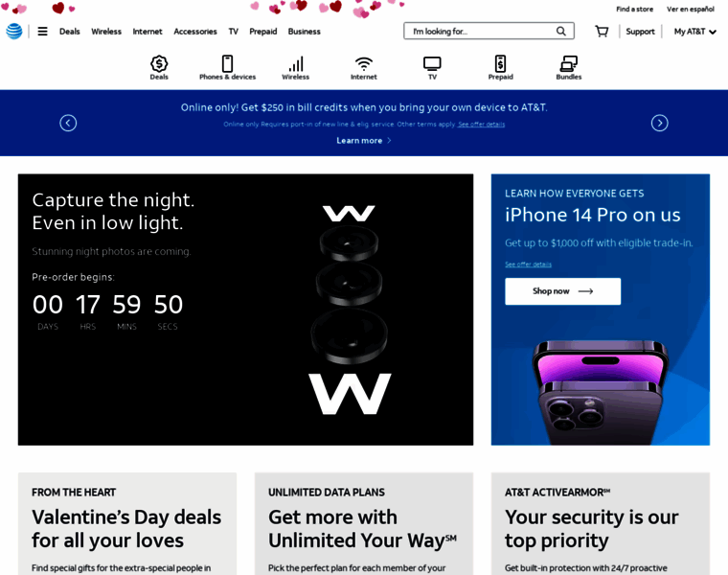
Task: Choose the Wireless signal bars icon
Action: click(x=296, y=63)
